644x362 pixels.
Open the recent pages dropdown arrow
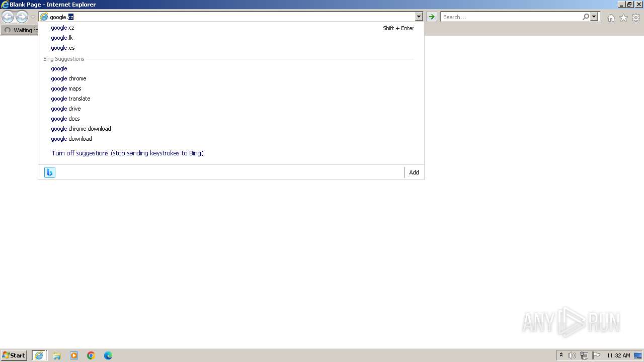tap(33, 17)
